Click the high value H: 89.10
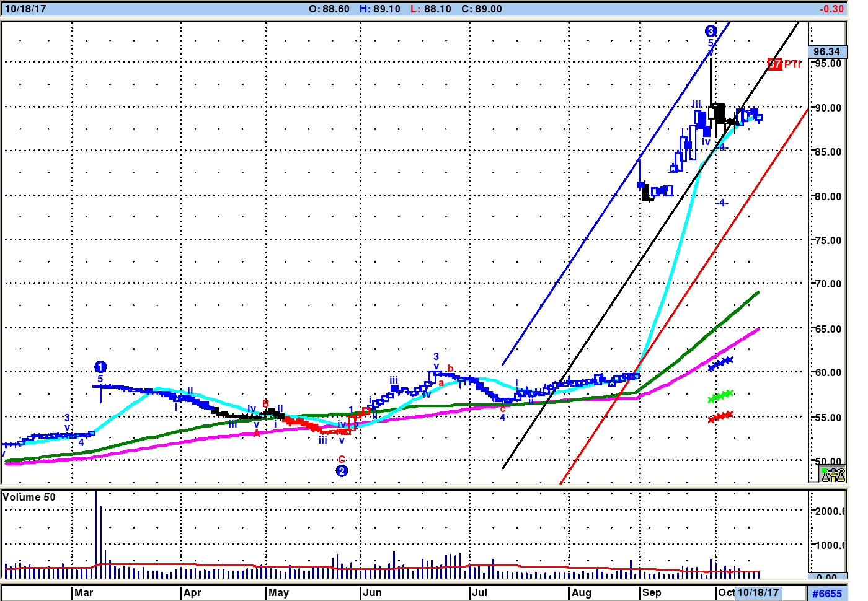Image resolution: width=868 pixels, height=601 pixels. [x=380, y=9]
